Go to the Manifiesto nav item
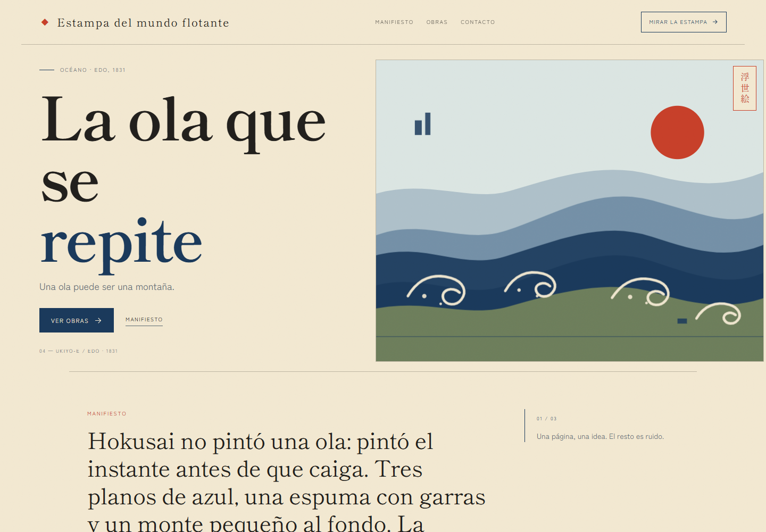The image size is (766, 532). 394,22
